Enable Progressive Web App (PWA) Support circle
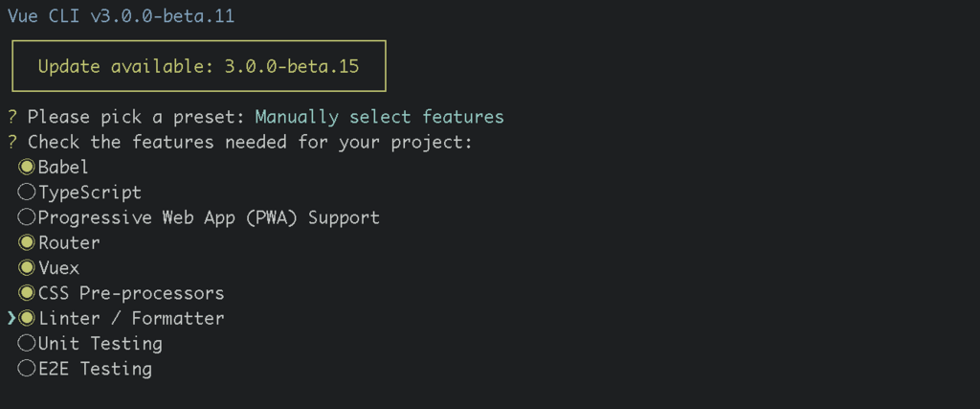The image size is (980, 409). coord(26,217)
